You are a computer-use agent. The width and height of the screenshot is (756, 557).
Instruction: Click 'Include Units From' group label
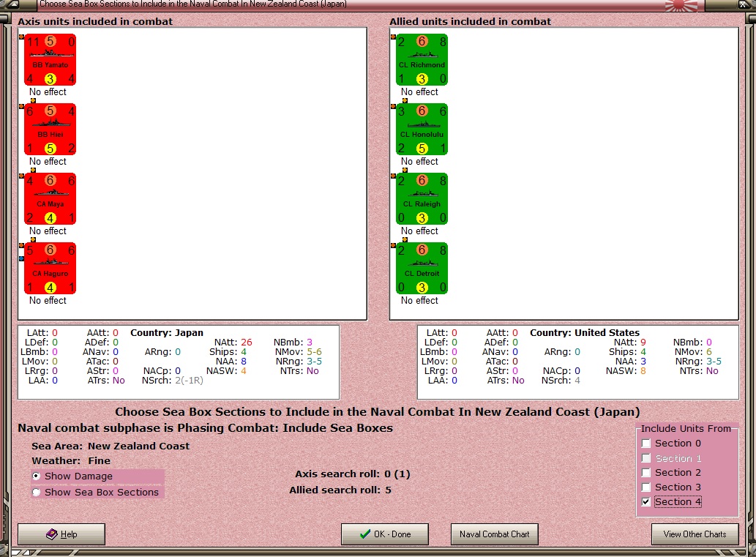[x=686, y=429]
